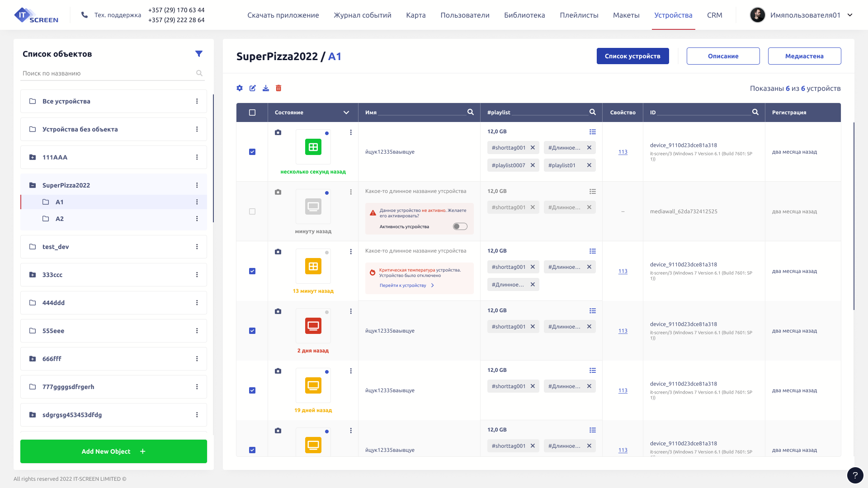Open the Плейлисты menu item

coord(579,15)
